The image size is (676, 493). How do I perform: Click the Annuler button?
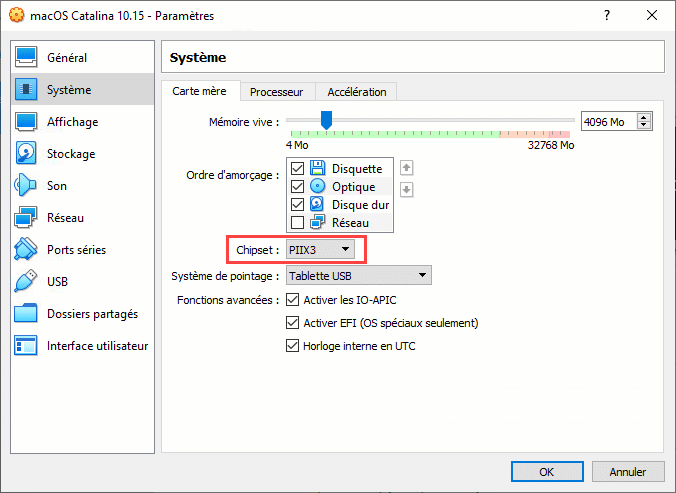pyautogui.click(x=628, y=471)
